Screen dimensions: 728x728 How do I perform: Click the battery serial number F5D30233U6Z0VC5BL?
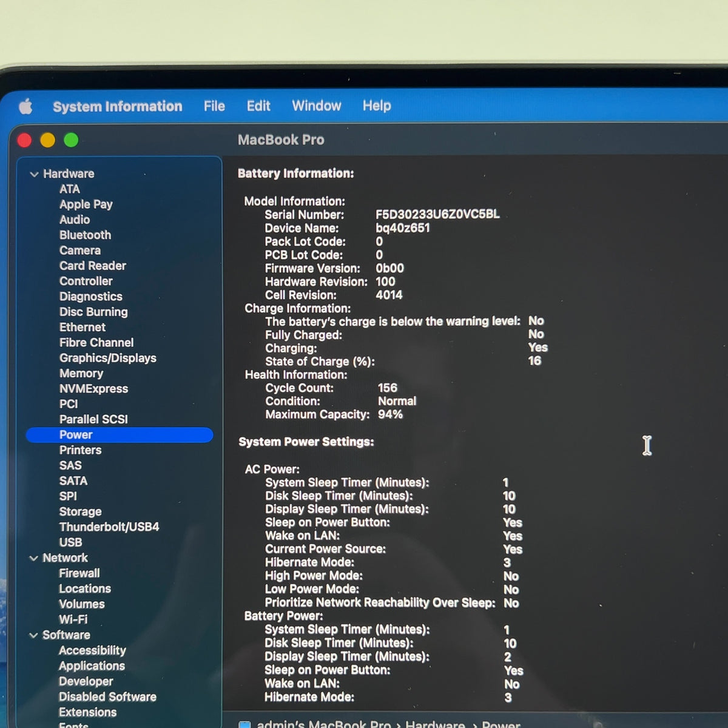(x=437, y=215)
